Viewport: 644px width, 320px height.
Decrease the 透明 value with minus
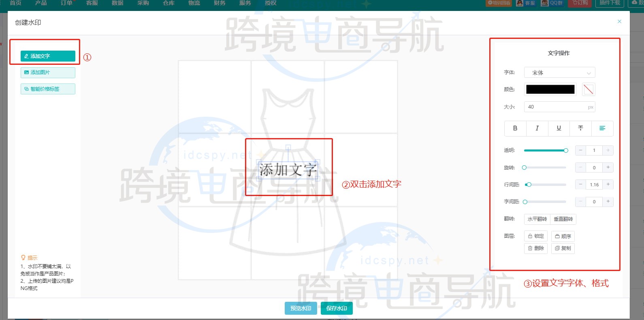click(580, 150)
